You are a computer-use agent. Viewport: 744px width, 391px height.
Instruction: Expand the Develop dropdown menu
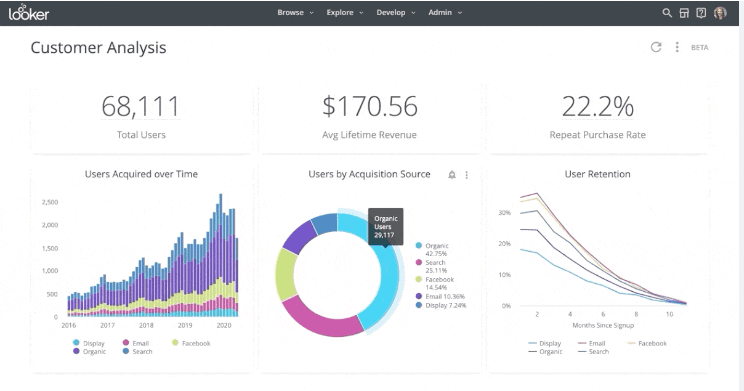[396, 13]
